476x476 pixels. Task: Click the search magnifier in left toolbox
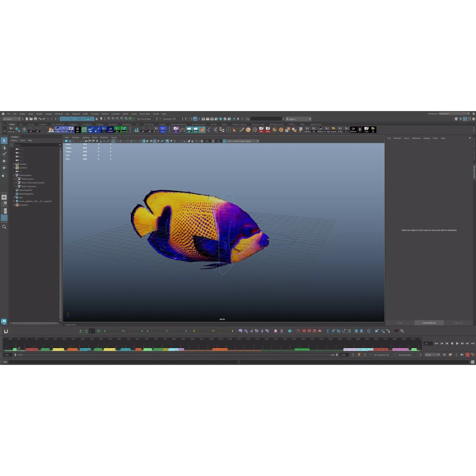(4, 227)
